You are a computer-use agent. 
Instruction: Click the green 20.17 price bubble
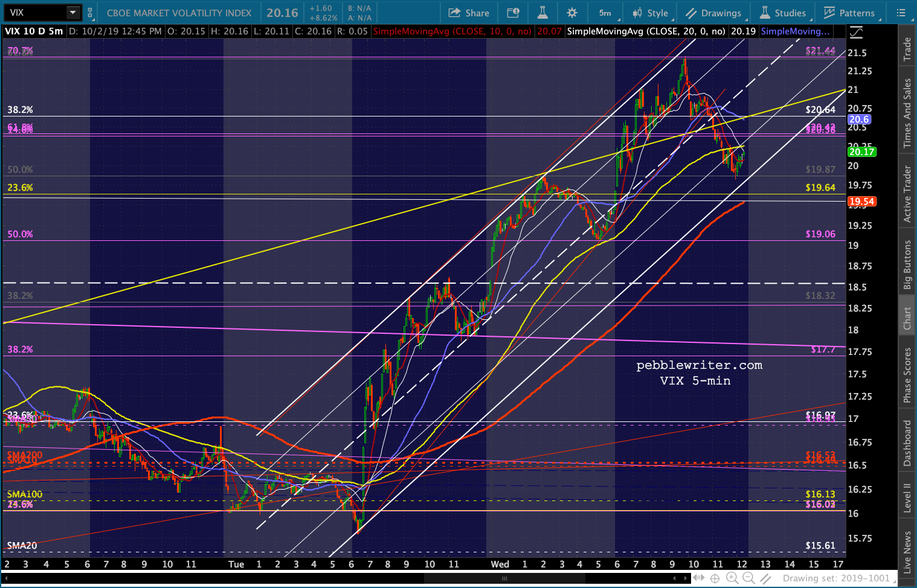tap(861, 152)
